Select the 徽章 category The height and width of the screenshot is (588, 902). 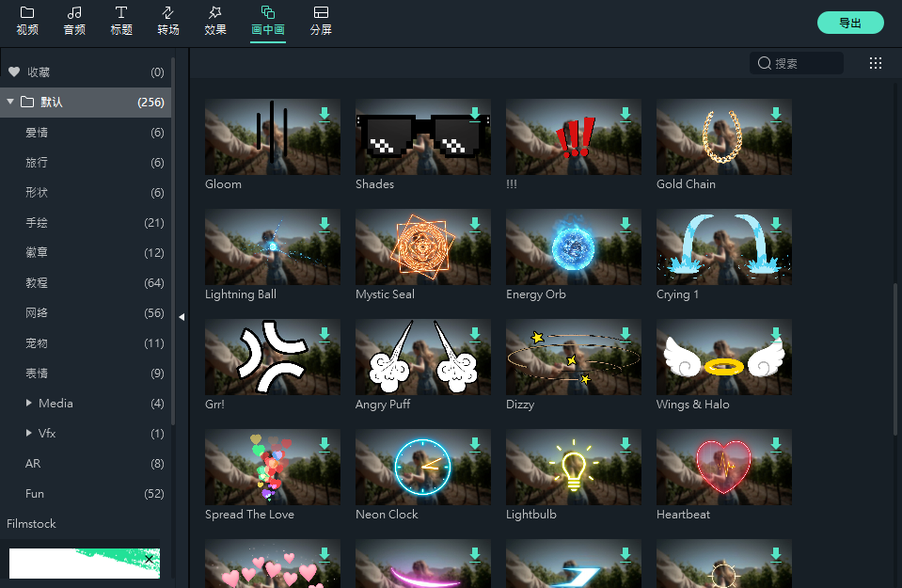[x=86, y=252]
